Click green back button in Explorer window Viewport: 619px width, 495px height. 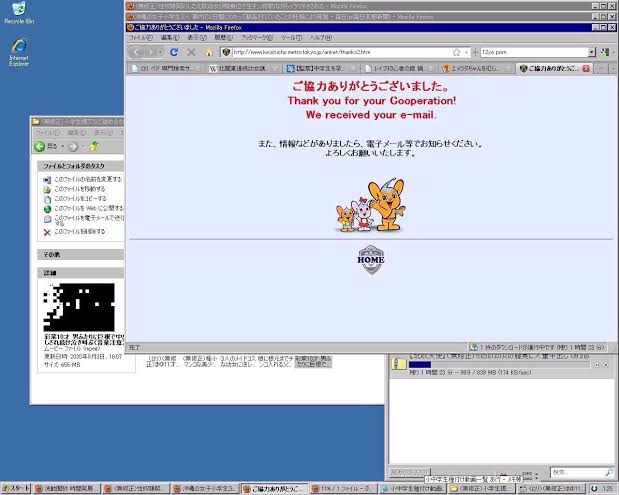coord(39,146)
